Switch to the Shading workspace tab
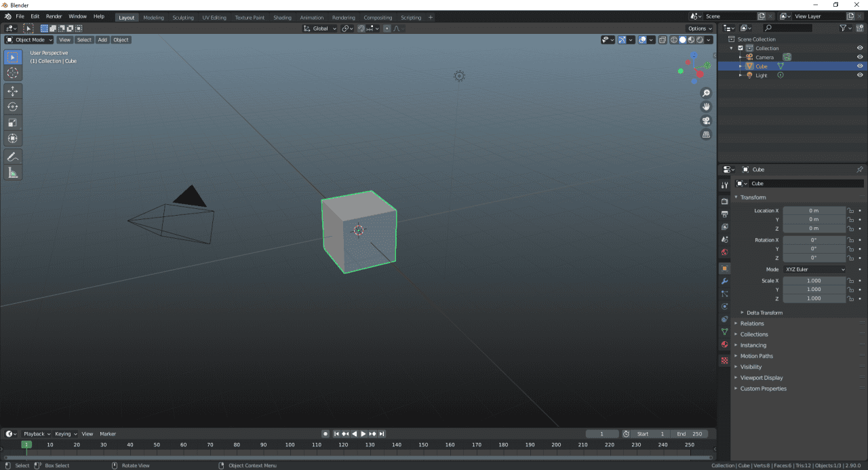Viewport: 868px width, 470px height. pyautogui.click(x=282, y=17)
